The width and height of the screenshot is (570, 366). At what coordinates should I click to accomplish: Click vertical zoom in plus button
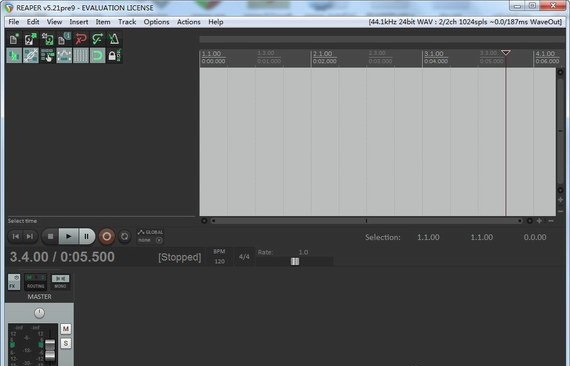pyautogui.click(x=560, y=200)
